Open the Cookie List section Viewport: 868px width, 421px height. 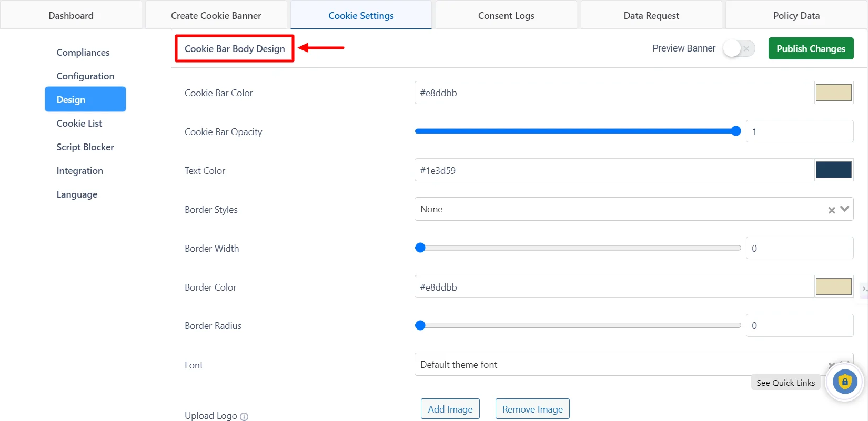tap(79, 124)
